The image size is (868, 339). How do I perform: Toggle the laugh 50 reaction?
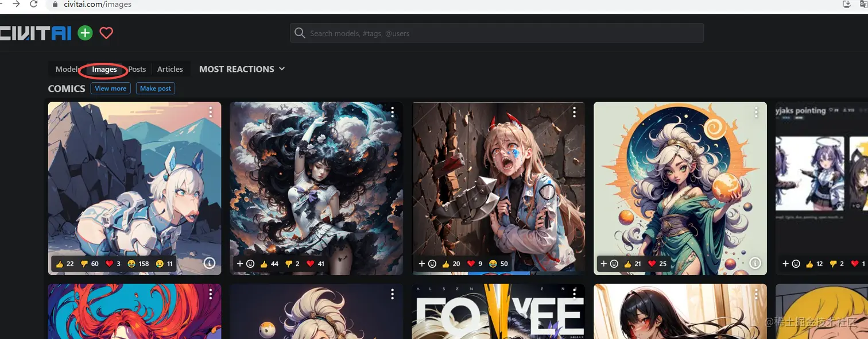[x=499, y=264]
